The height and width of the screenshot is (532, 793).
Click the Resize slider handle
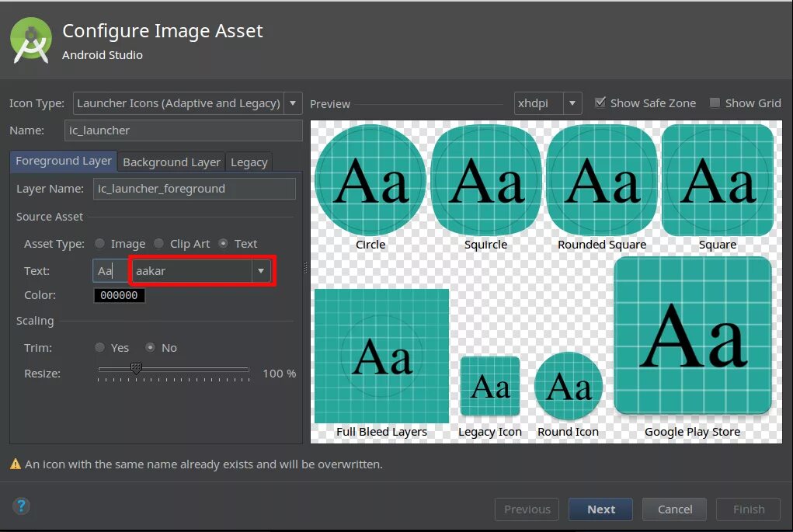point(136,369)
